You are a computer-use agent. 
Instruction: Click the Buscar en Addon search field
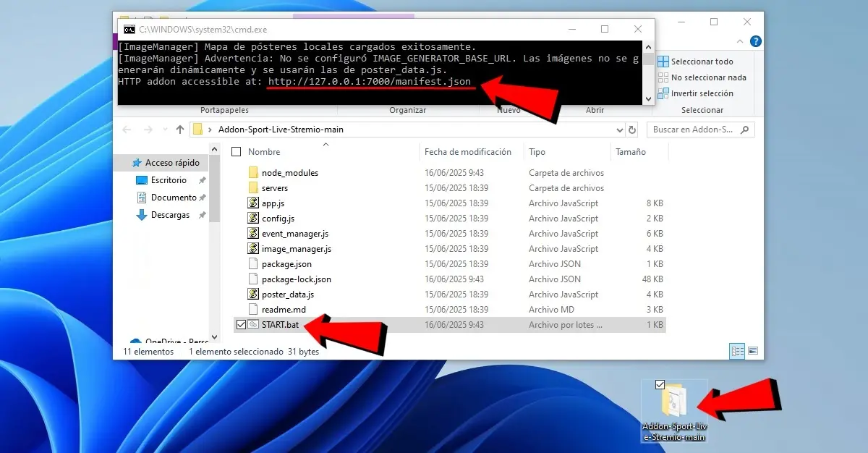click(x=694, y=130)
